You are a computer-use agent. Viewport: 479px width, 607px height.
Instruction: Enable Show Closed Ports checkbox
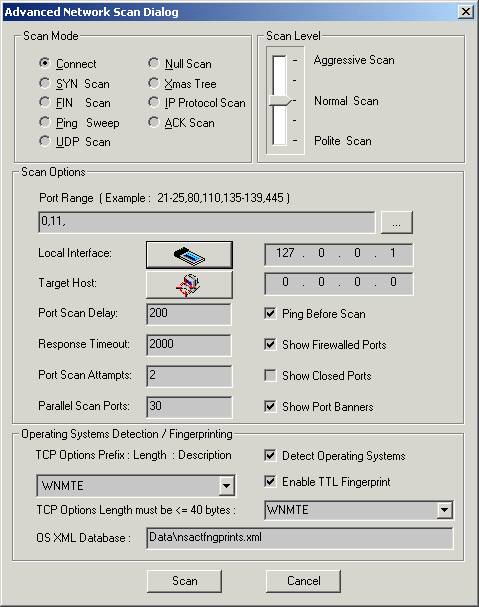click(x=270, y=375)
